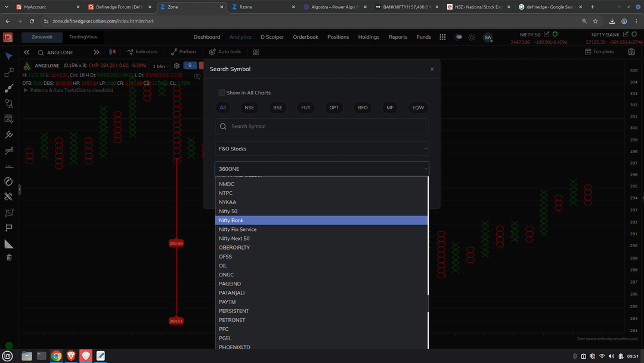Click the ANGELONE symbol search box

(x=63, y=52)
